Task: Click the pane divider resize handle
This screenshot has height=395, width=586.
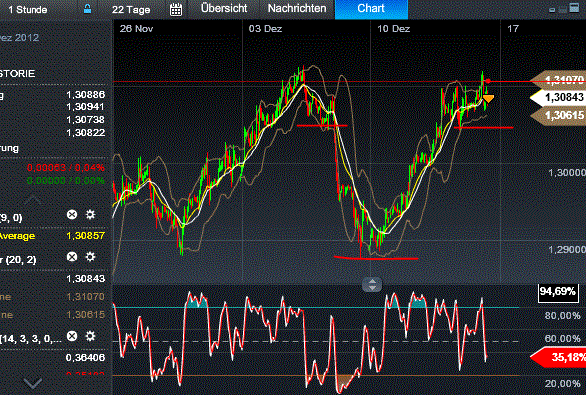Action: point(372,284)
